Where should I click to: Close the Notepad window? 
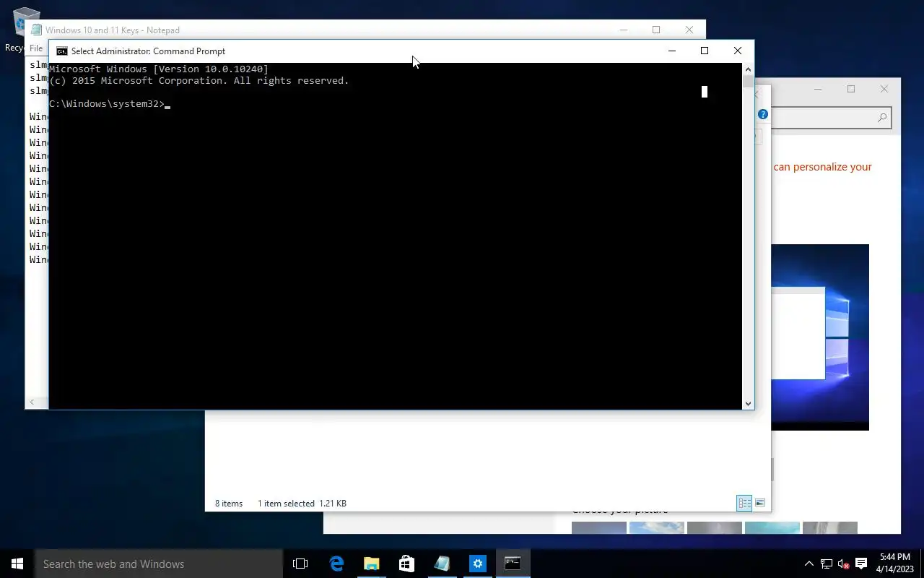[689, 30]
